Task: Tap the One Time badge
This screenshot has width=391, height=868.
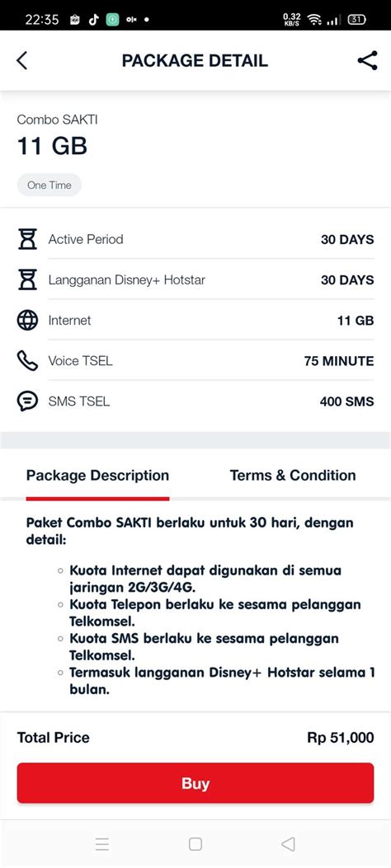Action: pyautogui.click(x=49, y=185)
